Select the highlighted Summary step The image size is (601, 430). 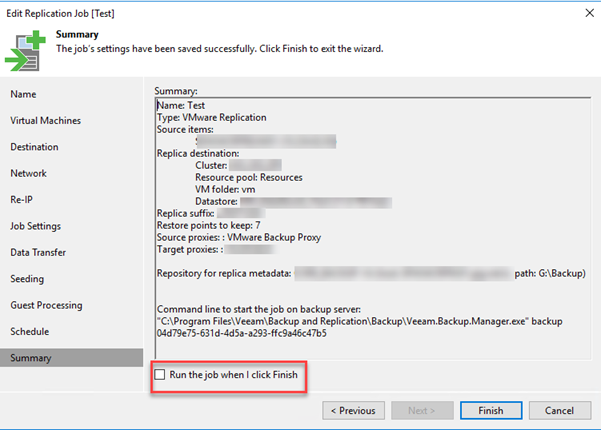[72, 358]
